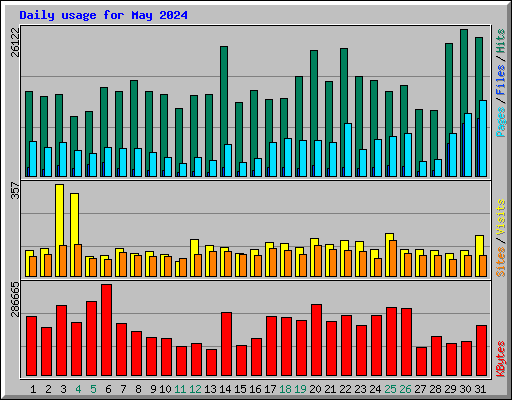Click green weekend day label 19
512x400 pixels.
(x=300, y=389)
